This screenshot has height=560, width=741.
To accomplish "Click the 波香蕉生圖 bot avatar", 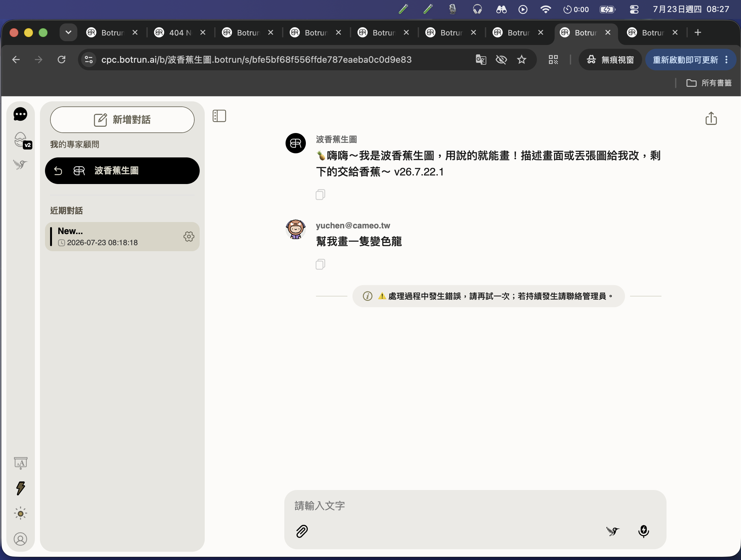I will point(295,143).
